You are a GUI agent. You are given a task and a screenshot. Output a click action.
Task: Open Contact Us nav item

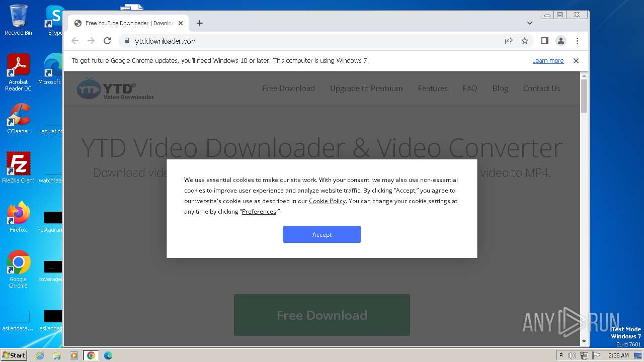tap(542, 88)
